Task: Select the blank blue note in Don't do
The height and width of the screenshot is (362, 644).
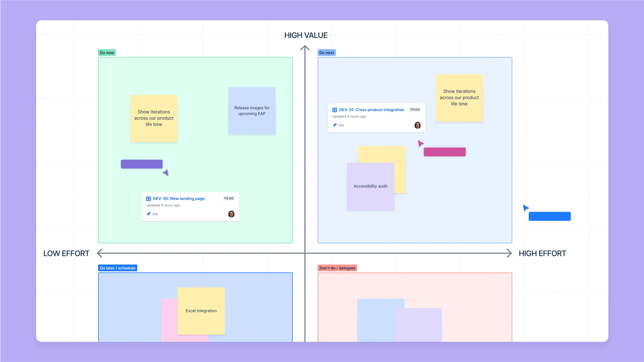Action: [x=376, y=320]
